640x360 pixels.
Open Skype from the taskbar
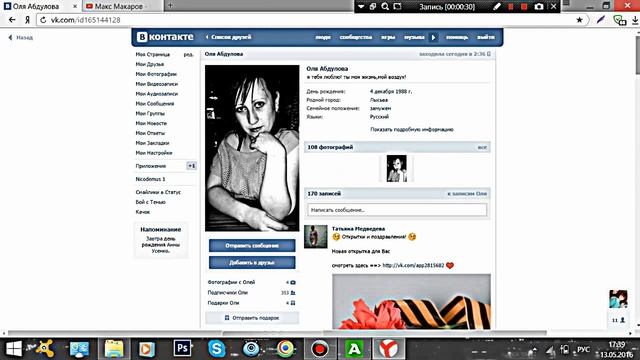pos(217,349)
